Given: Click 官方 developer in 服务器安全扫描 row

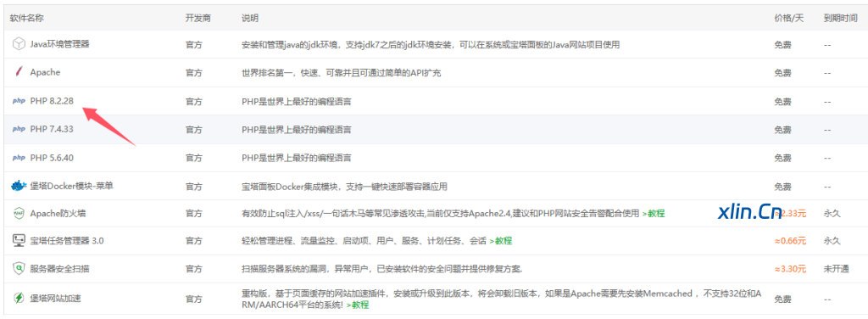Looking at the screenshot, I should click(194, 269).
